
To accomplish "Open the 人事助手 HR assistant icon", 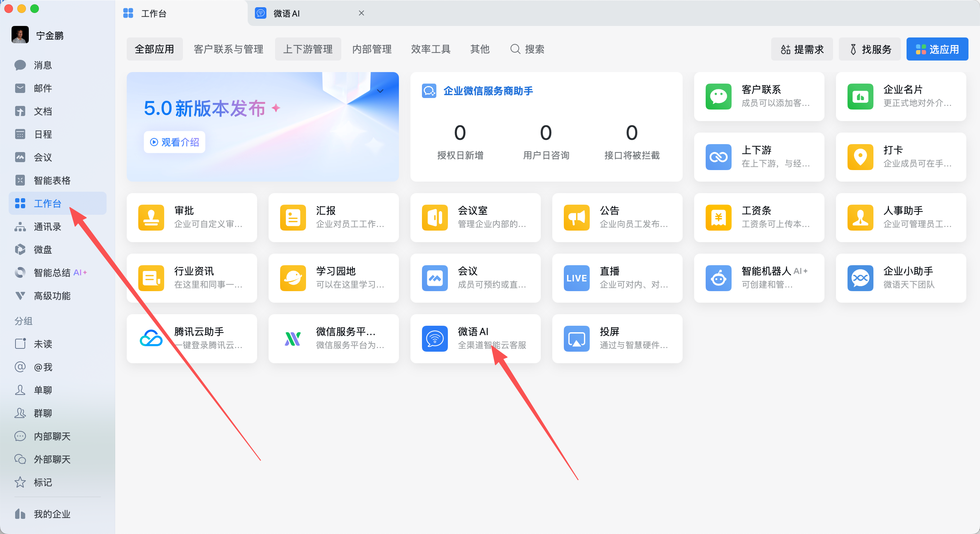I will pyautogui.click(x=860, y=217).
